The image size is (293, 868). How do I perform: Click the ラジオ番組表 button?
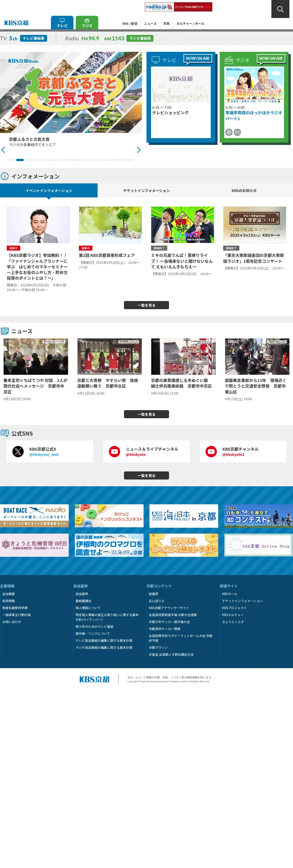click(x=140, y=38)
